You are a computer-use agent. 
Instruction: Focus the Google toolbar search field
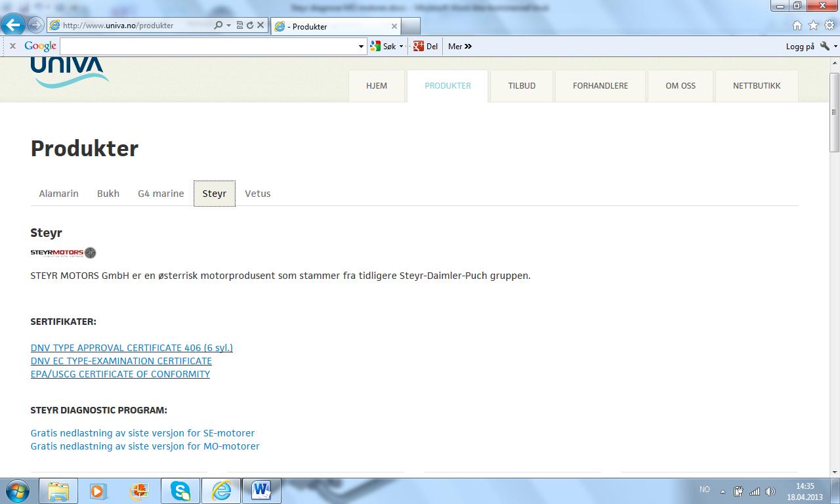[208, 46]
